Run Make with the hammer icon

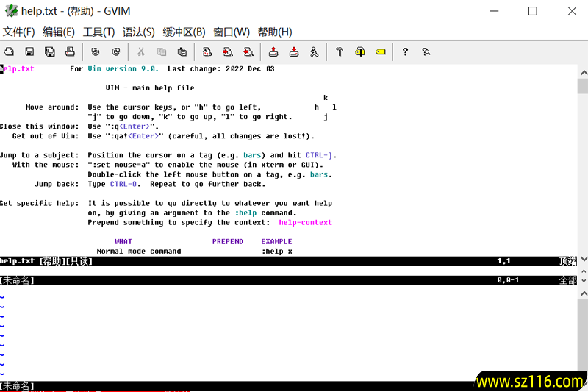tap(340, 51)
